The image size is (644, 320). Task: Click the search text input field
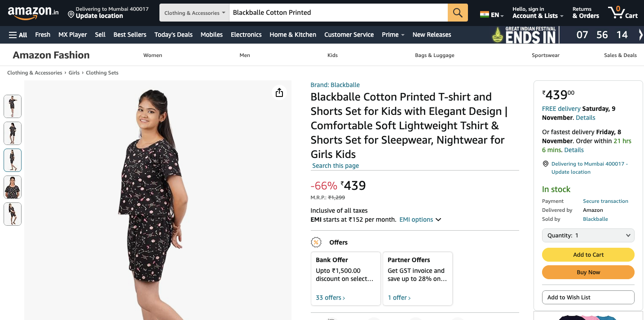click(338, 13)
